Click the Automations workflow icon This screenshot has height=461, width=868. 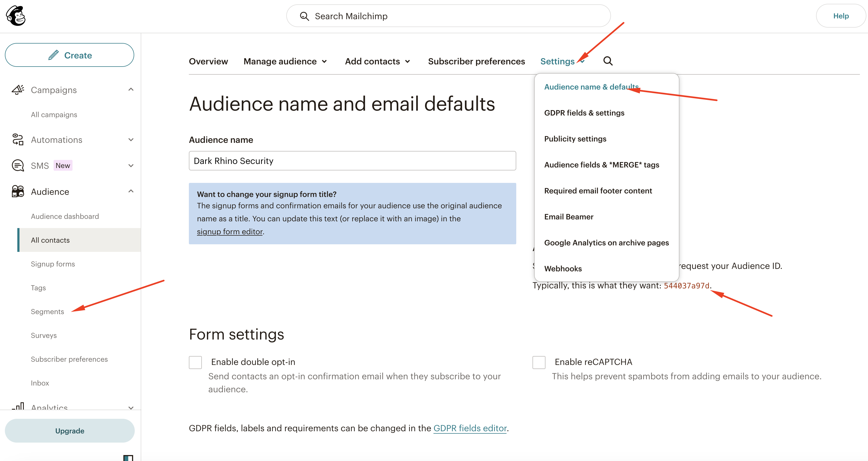[x=18, y=140]
